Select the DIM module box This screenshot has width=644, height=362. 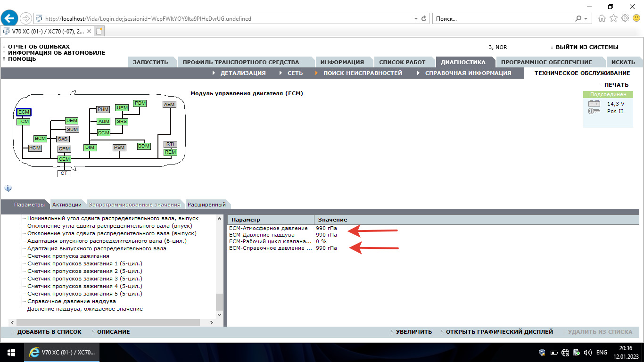90,148
